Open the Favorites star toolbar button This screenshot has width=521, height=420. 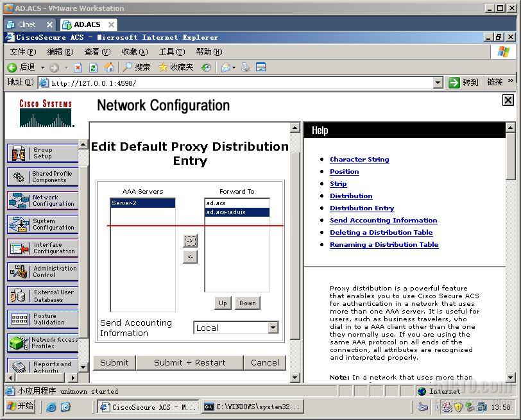(x=176, y=67)
